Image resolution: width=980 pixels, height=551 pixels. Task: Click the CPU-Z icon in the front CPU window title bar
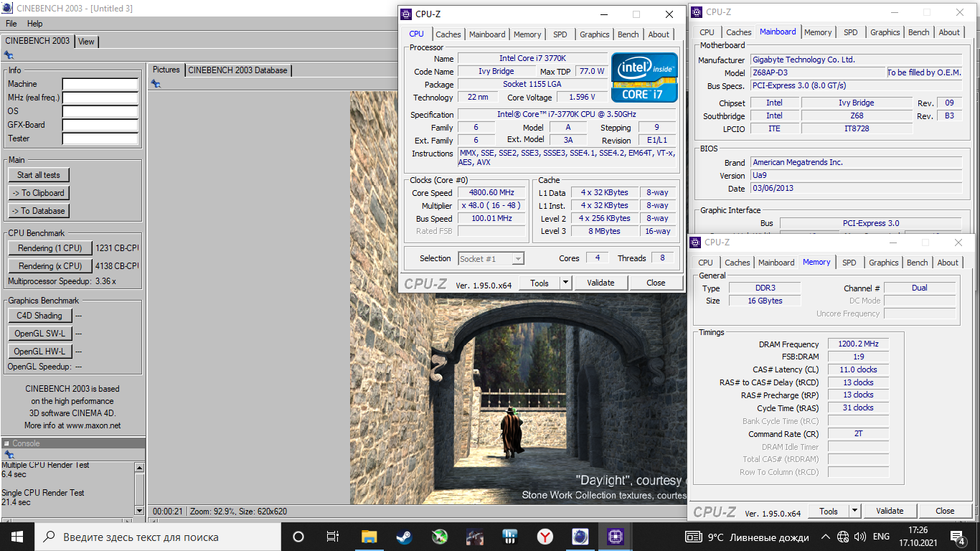pos(406,14)
